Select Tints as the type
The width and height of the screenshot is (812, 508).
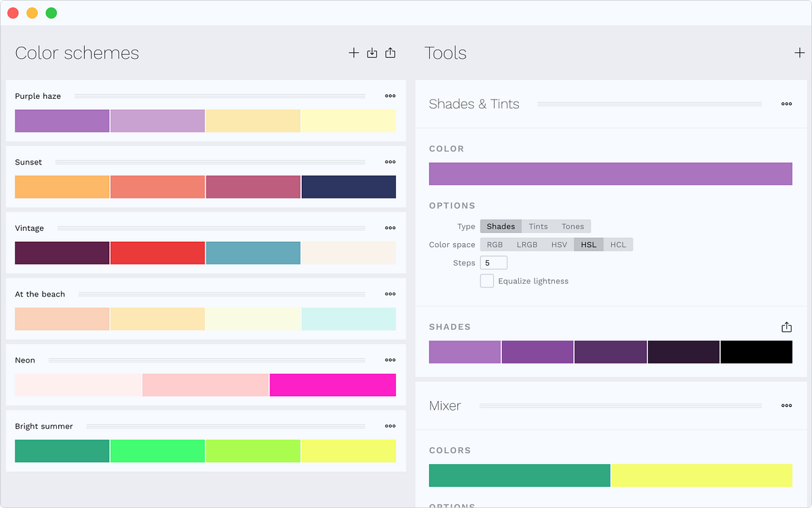click(x=538, y=226)
